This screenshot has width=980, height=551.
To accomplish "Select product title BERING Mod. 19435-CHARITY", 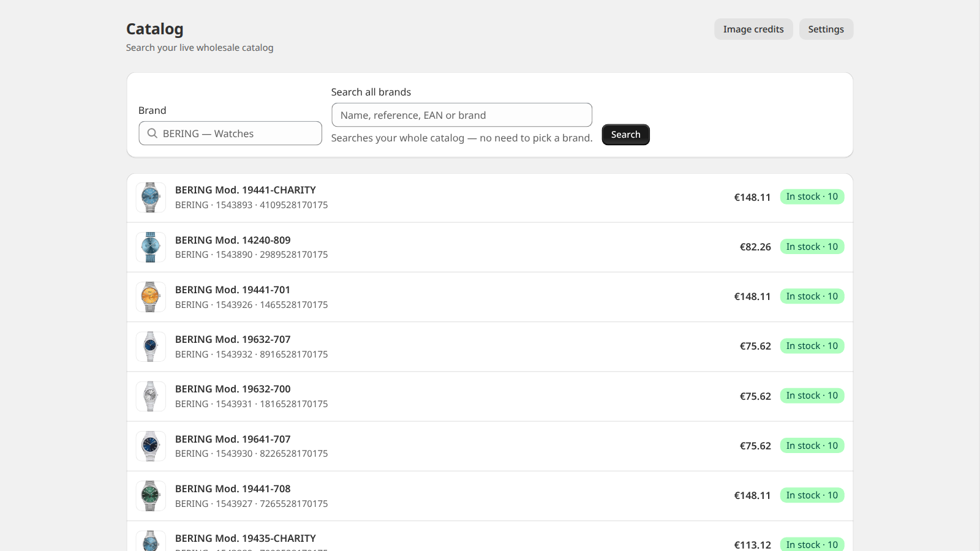I will point(246,539).
